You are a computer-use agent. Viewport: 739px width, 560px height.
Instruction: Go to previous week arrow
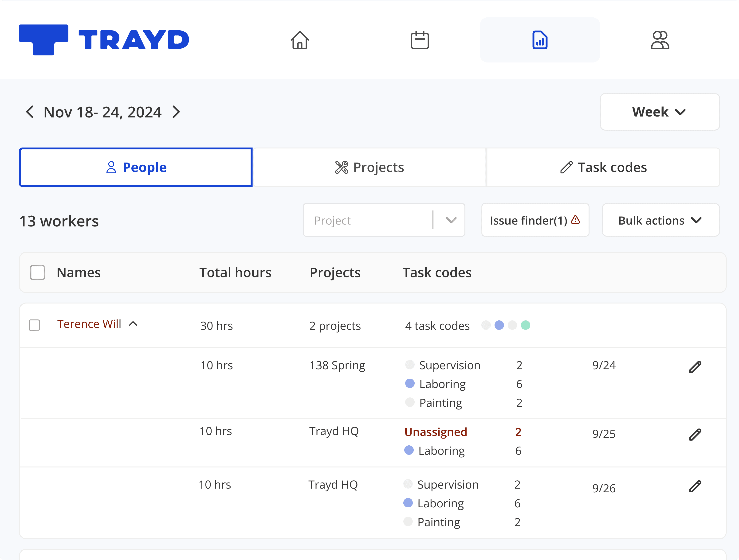(30, 112)
